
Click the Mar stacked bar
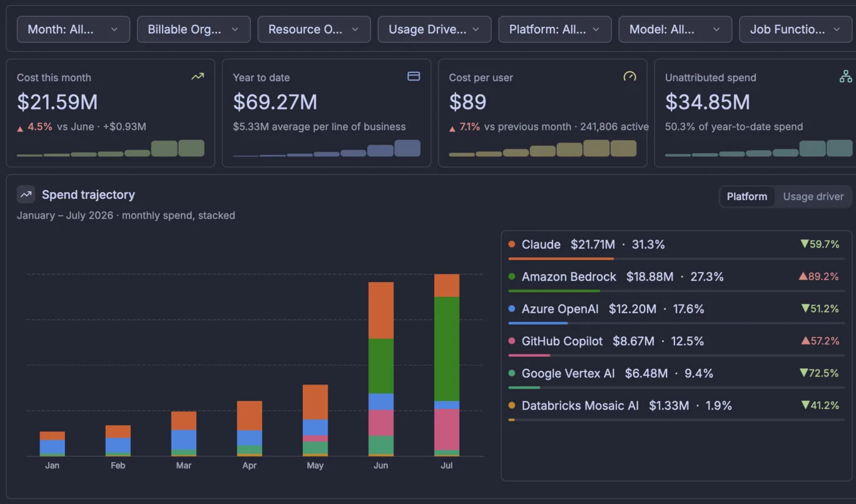pyautogui.click(x=184, y=433)
